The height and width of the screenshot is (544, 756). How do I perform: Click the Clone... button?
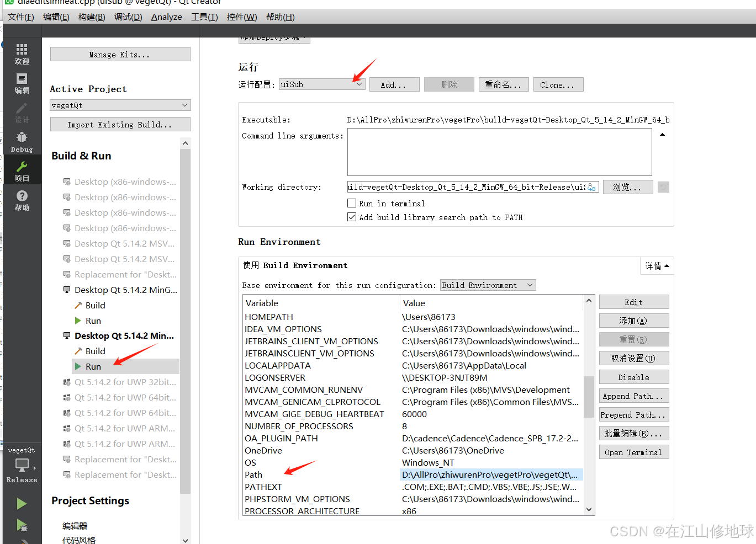[x=558, y=84]
